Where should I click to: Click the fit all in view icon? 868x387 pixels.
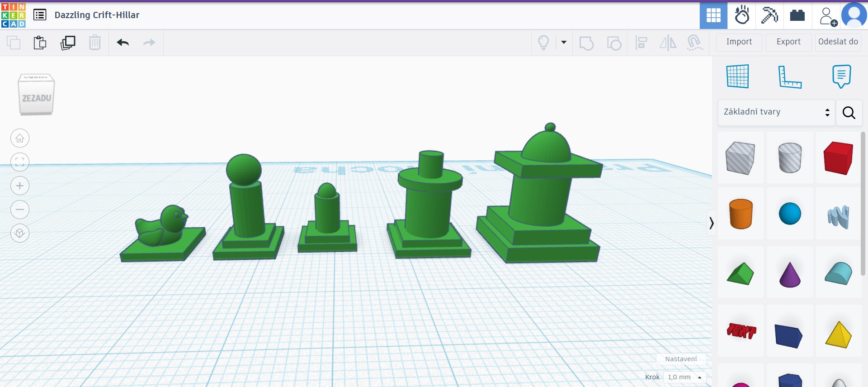tap(20, 162)
